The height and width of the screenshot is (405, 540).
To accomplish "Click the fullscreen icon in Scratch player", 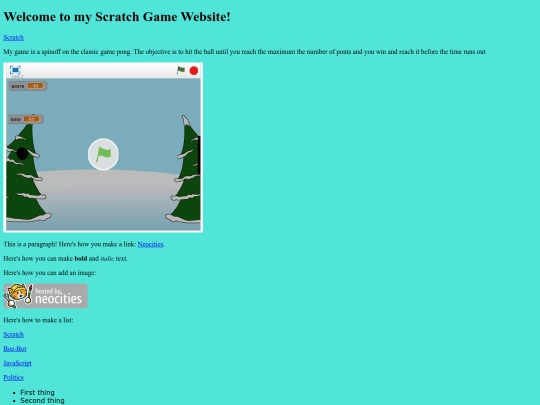I will coord(15,70).
